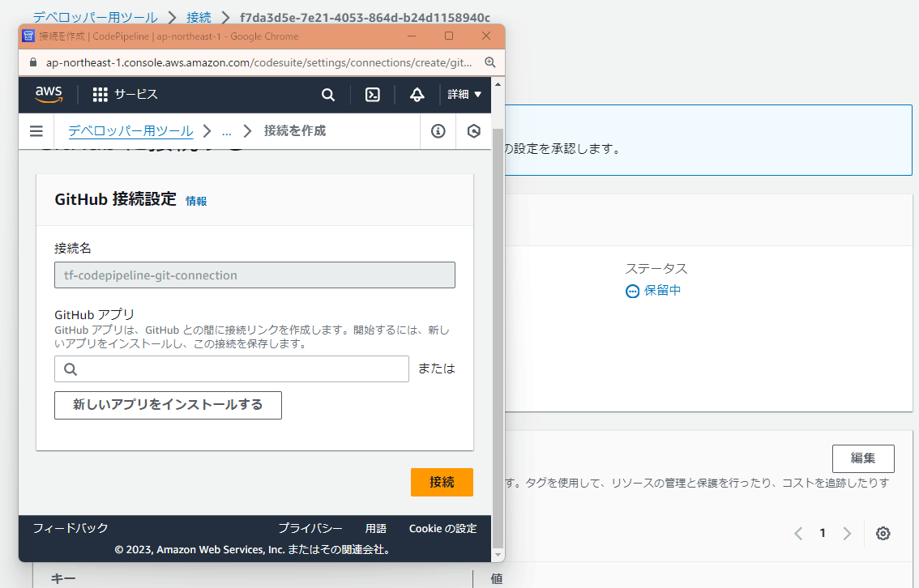
Task: Click the キー column header in background
Action: 63,579
